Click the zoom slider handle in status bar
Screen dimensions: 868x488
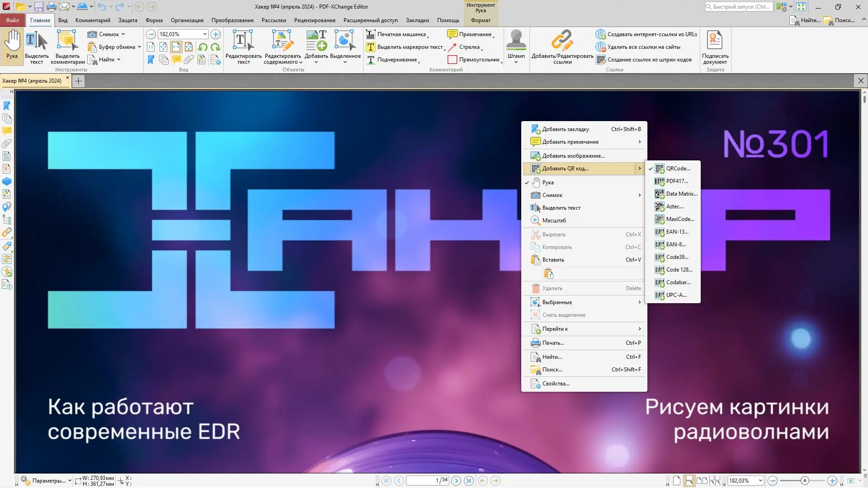pyautogui.click(x=805, y=481)
